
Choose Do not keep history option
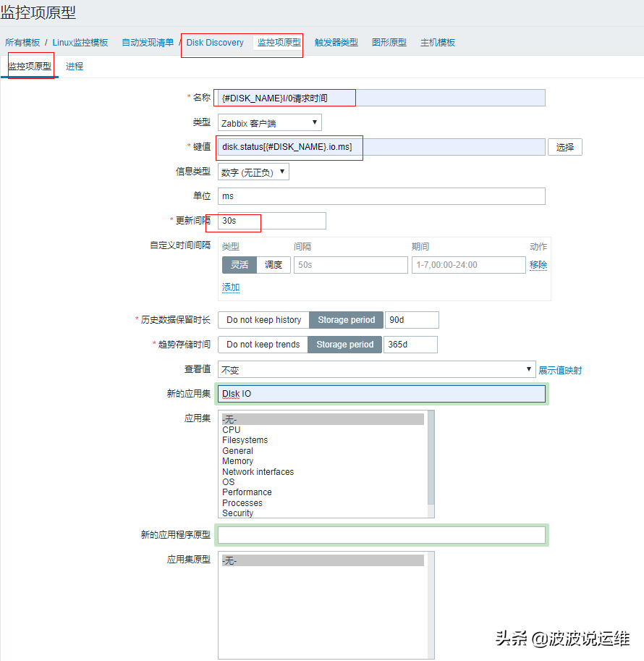264,320
